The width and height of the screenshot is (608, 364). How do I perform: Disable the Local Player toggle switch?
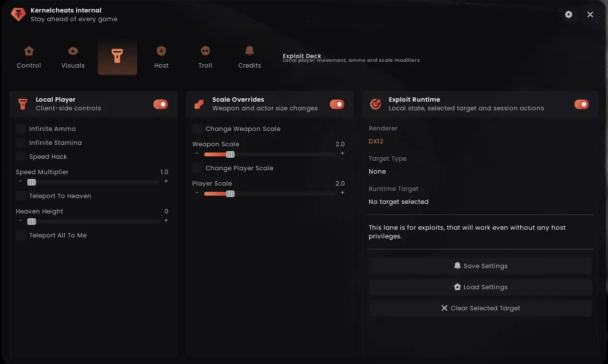[x=161, y=104]
